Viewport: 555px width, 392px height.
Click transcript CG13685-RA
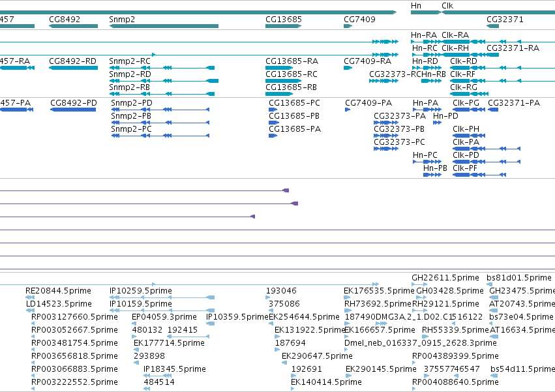click(x=292, y=61)
